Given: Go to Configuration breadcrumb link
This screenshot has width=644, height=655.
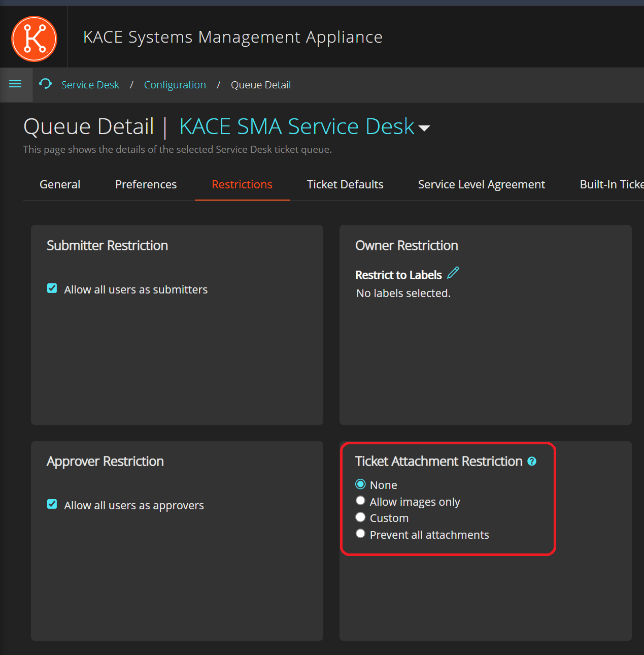Looking at the screenshot, I should pyautogui.click(x=175, y=85).
